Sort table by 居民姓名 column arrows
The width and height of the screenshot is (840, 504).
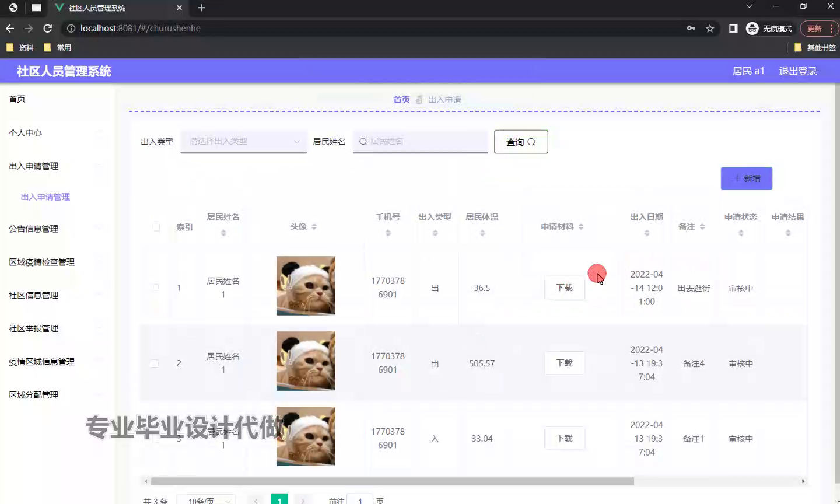pyautogui.click(x=223, y=233)
